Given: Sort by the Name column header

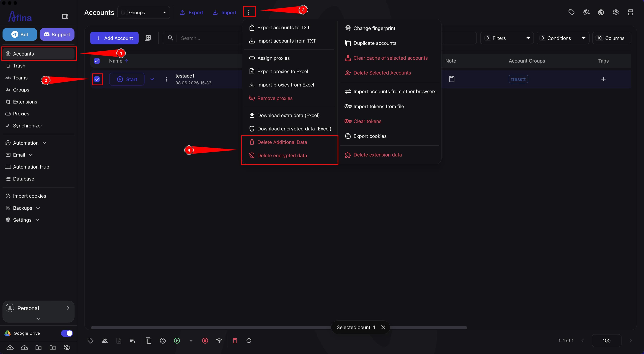Looking at the screenshot, I should pos(116,61).
